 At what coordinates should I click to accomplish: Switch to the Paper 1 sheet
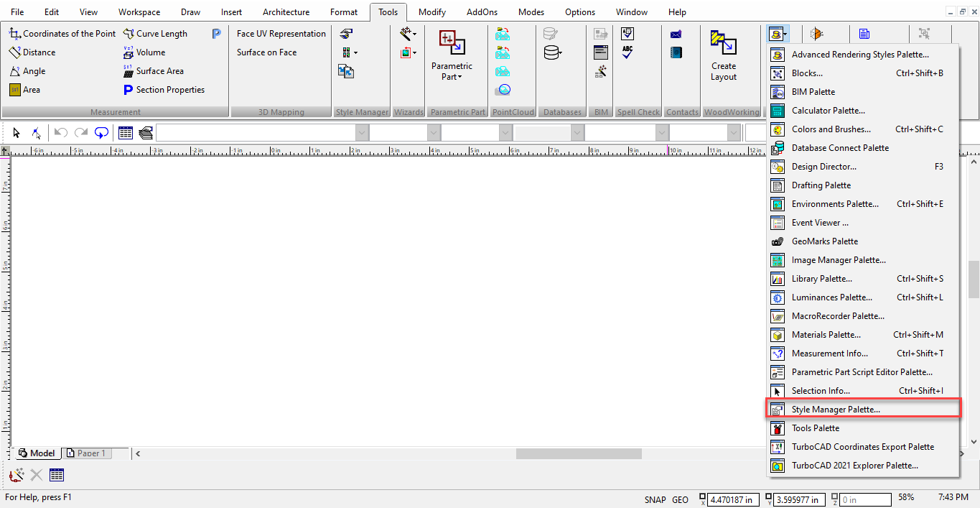pos(86,453)
